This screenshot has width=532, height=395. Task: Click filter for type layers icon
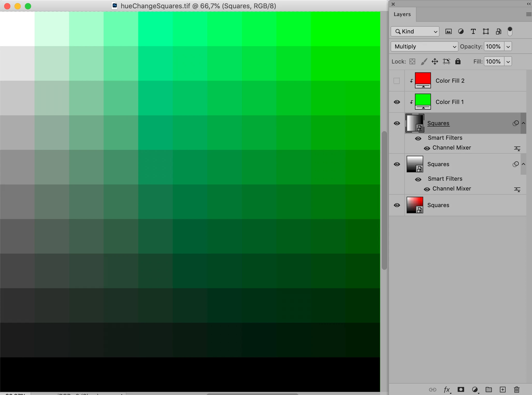(x=473, y=31)
